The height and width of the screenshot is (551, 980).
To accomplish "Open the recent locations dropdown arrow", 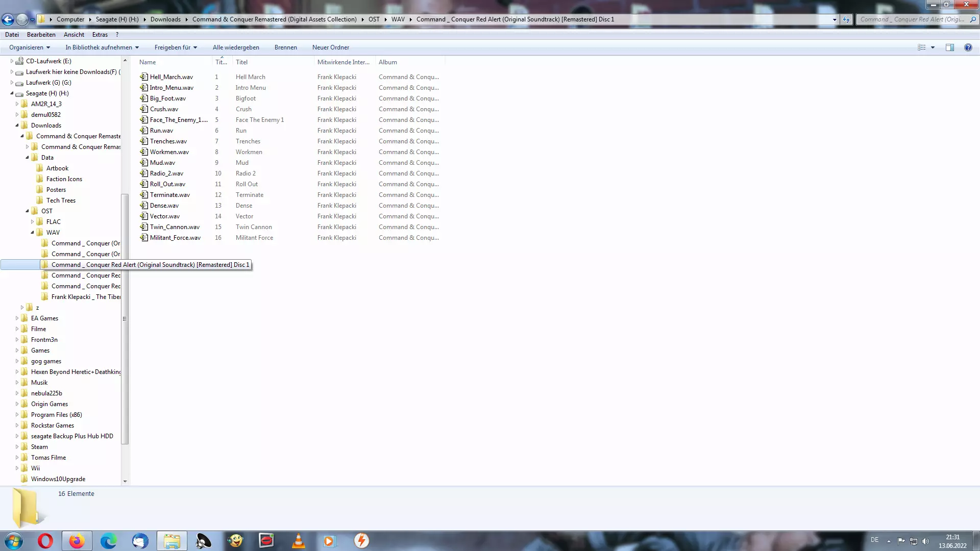I will pyautogui.click(x=32, y=20).
